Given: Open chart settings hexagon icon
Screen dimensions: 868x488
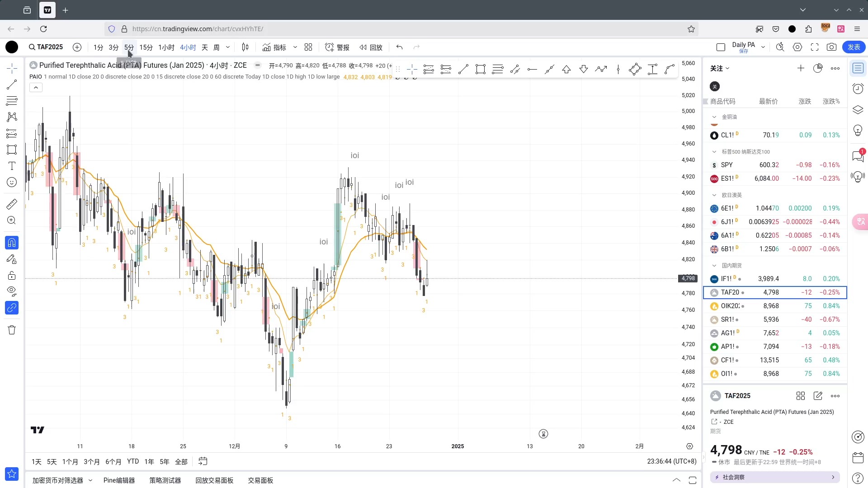Looking at the screenshot, I should click(797, 47).
